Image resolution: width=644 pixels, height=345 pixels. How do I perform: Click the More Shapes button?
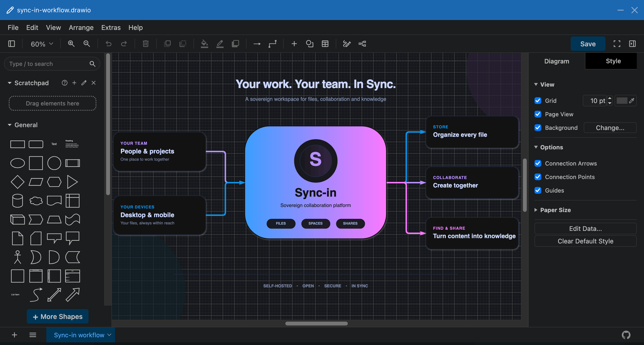tap(57, 317)
